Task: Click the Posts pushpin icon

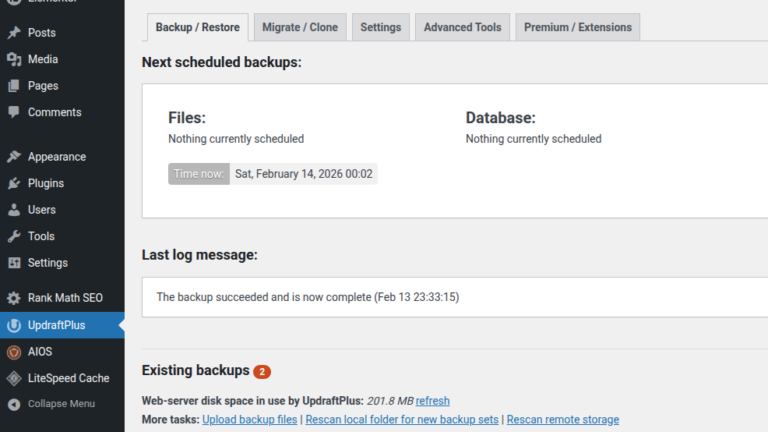Action: click(14, 33)
